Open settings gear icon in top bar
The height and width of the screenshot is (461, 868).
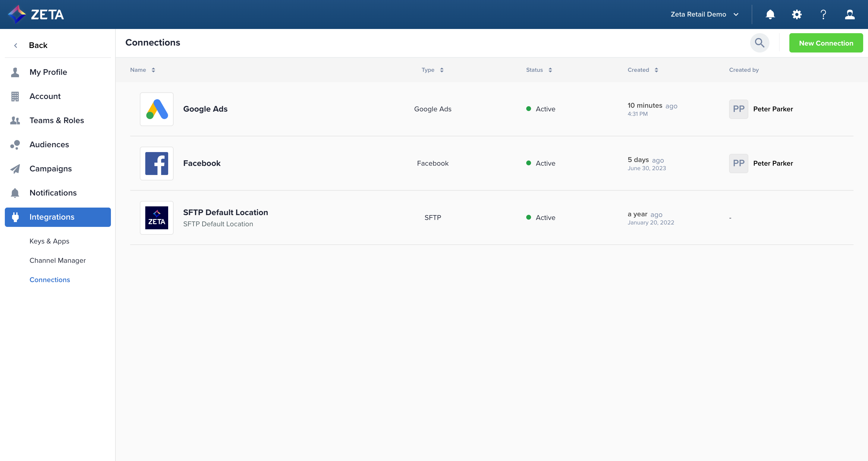click(797, 14)
